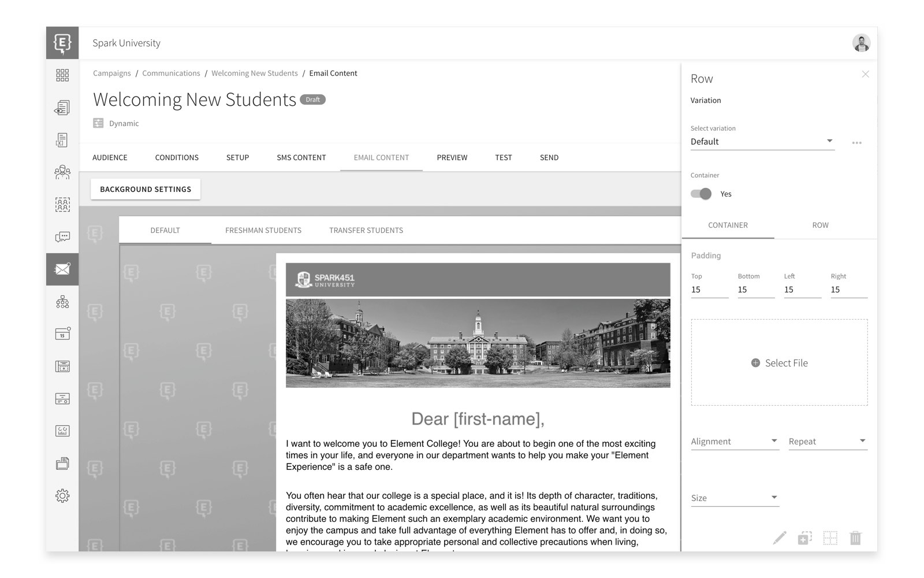The image size is (924, 578).
Task: Open the variation more options ellipsis
Action: tap(856, 143)
